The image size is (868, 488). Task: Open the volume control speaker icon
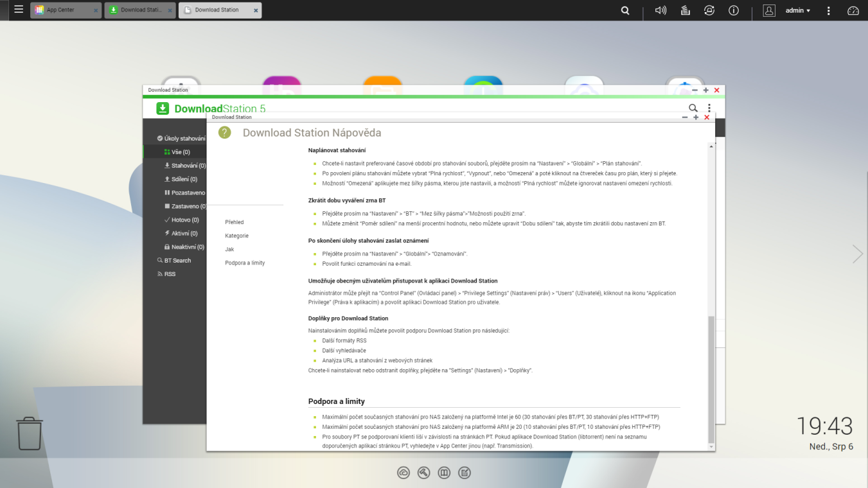point(660,10)
